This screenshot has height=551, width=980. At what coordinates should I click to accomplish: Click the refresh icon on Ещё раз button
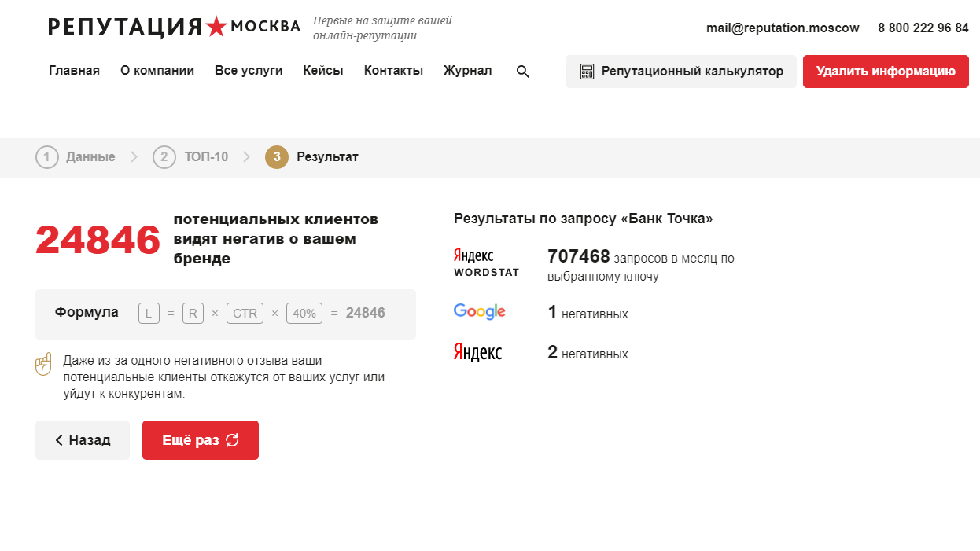tap(232, 440)
